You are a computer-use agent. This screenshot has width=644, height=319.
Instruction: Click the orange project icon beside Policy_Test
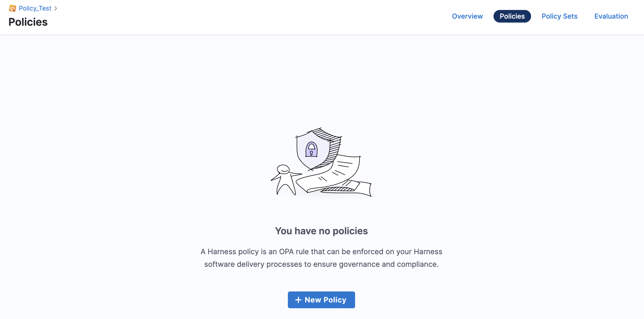[12, 8]
